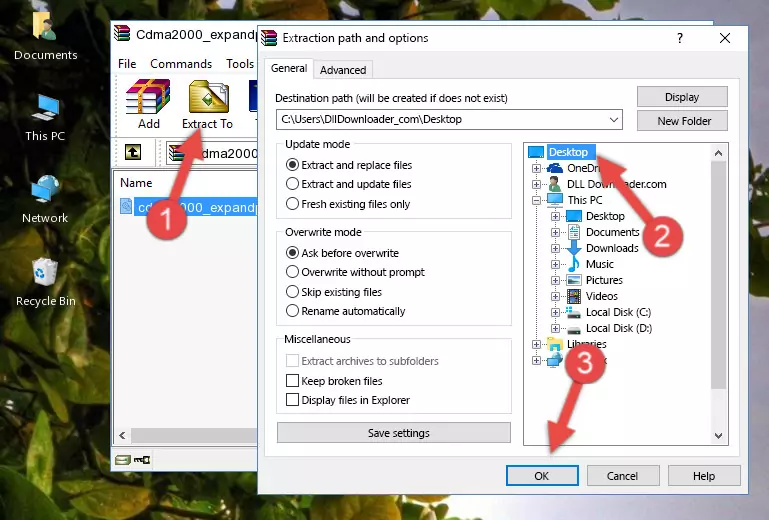Expand the OneDrive tree node

(x=537, y=168)
